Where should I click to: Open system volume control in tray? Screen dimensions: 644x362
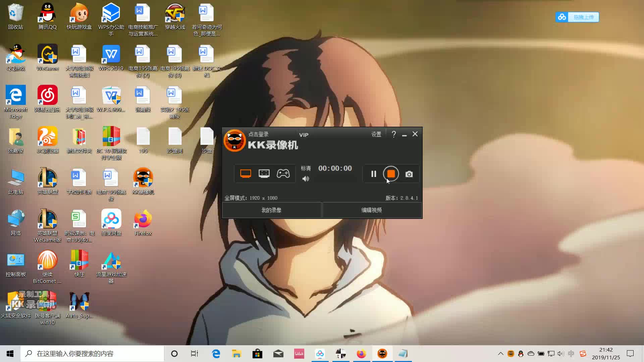560,354
